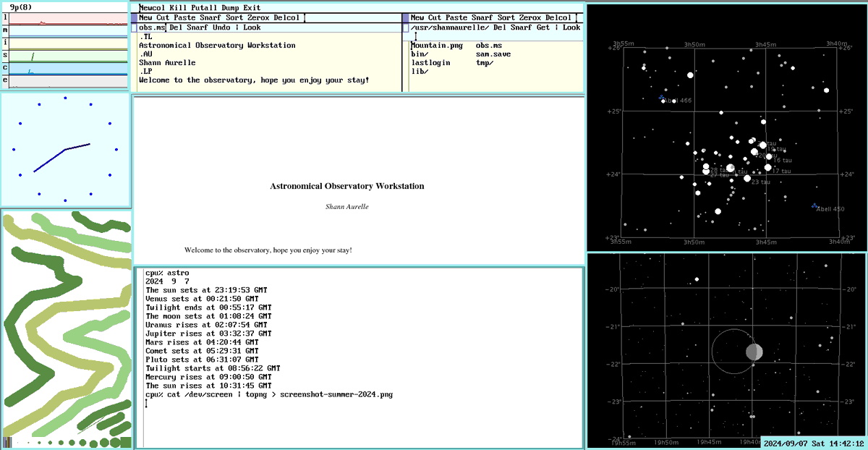Screen dimensions: 868x450
Task: Select the smallest dot brush in paint
Action: [18, 443]
